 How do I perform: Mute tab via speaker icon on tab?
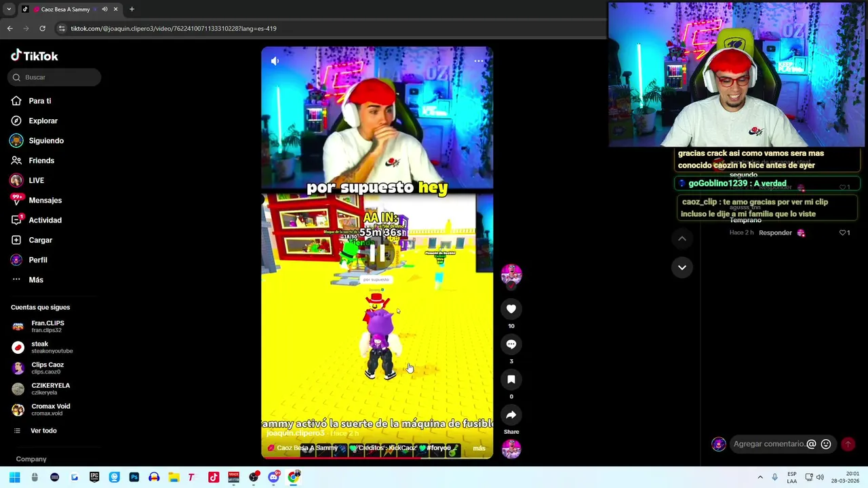click(104, 9)
